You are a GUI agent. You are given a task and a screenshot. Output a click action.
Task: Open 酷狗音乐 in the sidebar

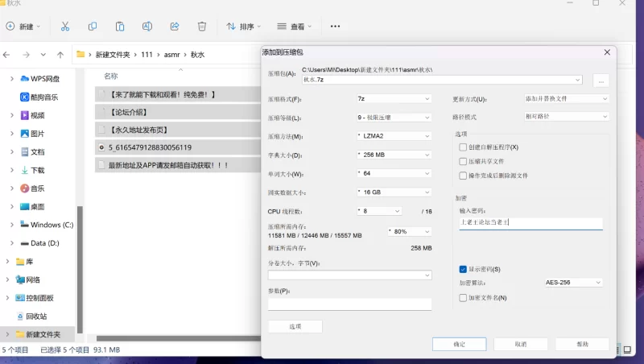[39, 97]
